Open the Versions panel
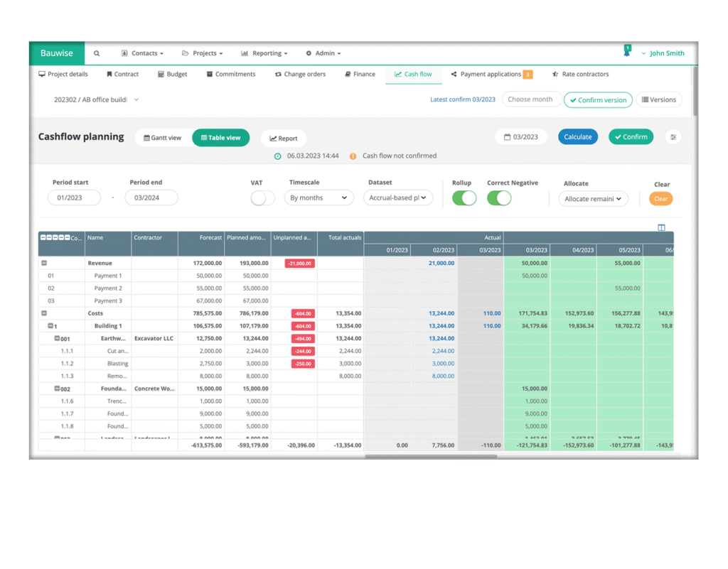The image size is (728, 569). pos(659,99)
